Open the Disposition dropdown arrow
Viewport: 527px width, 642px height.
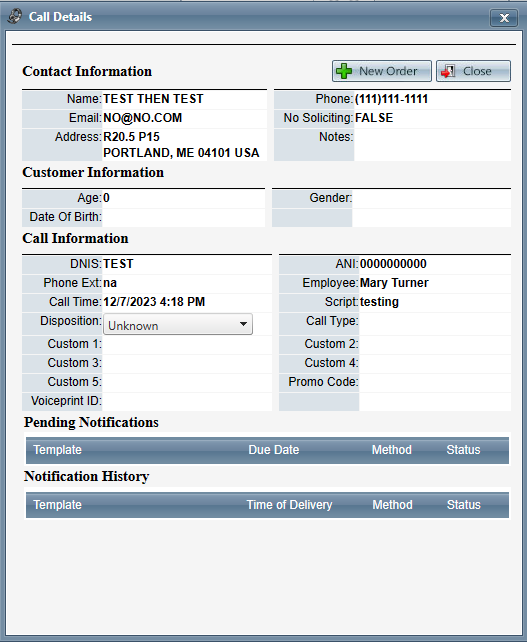pos(243,324)
